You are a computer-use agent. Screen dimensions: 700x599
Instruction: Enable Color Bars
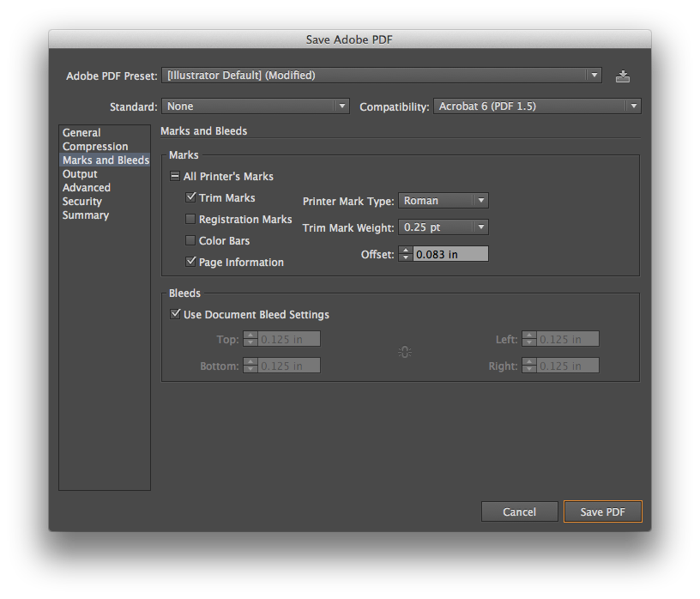190,240
